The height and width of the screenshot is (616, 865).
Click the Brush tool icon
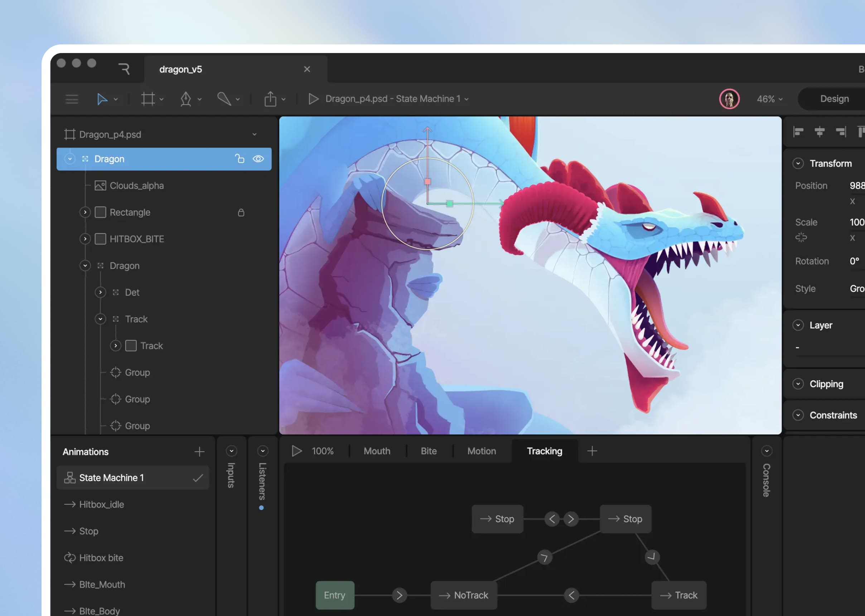point(224,98)
